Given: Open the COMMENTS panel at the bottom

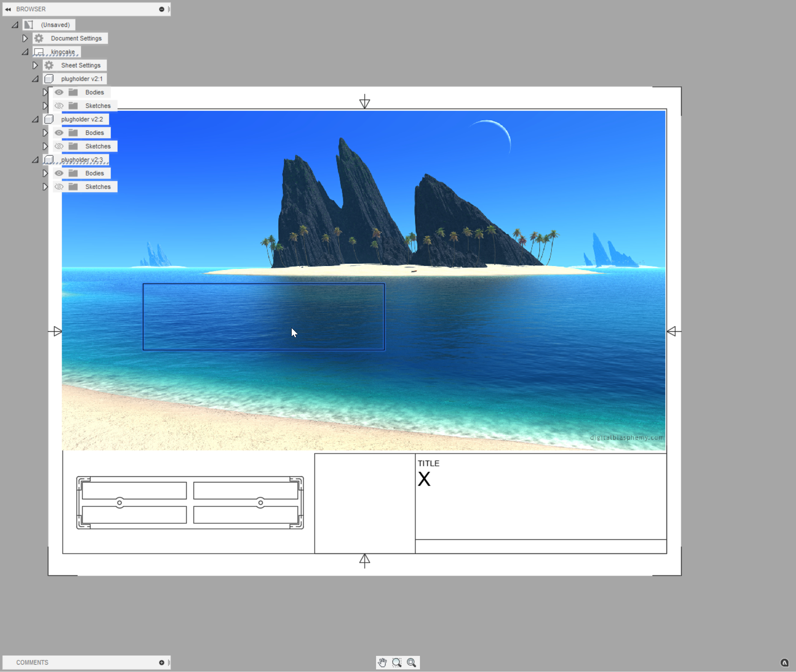Looking at the screenshot, I should 33,662.
